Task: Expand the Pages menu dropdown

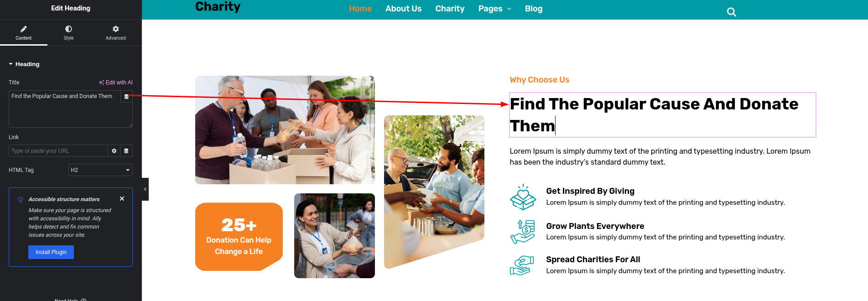Action: click(495, 9)
